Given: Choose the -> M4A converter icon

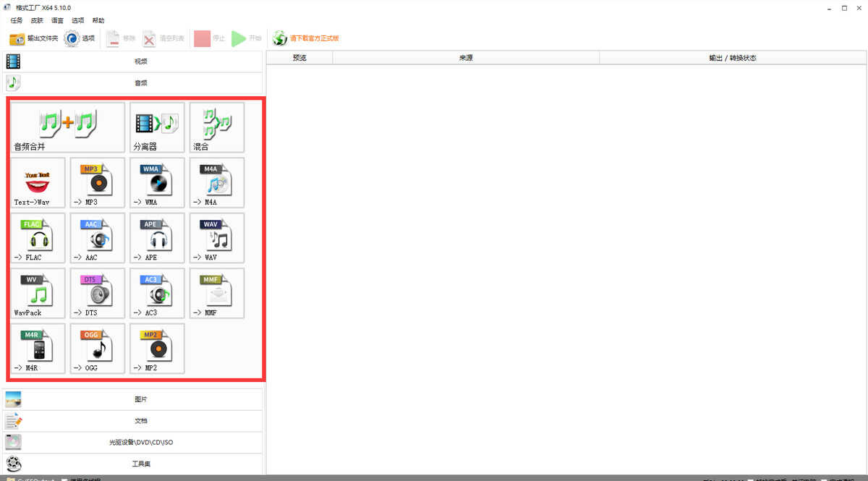Looking at the screenshot, I should (x=217, y=183).
